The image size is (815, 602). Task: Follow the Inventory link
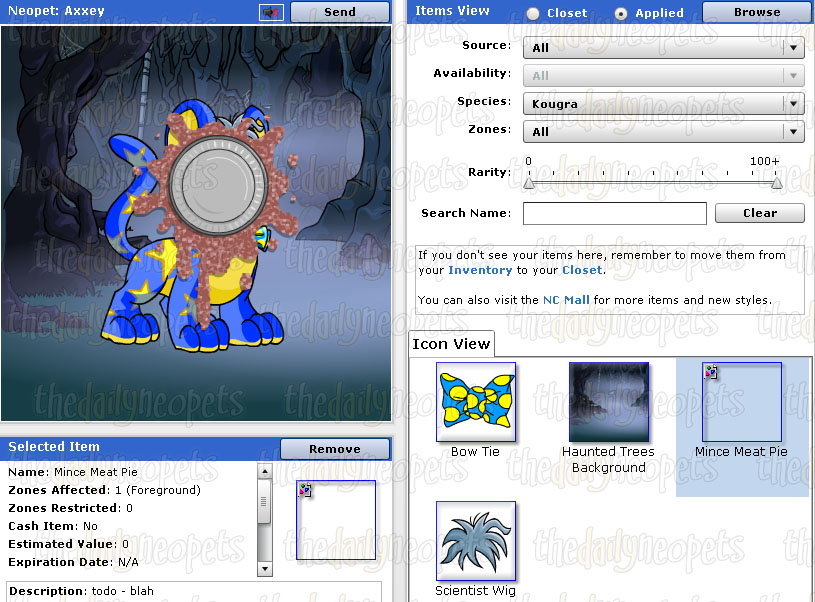coord(480,270)
